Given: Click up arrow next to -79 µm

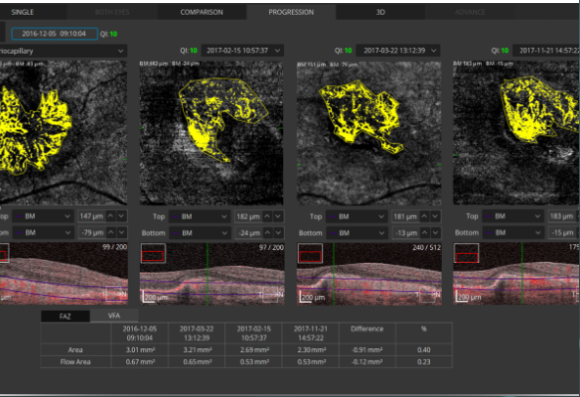Looking at the screenshot, I should point(111,233).
